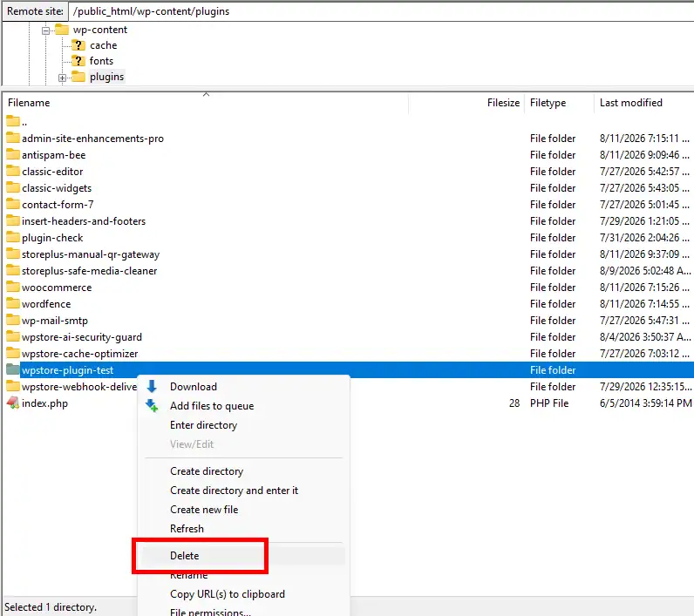Click the Selected 1 directory status text
The image size is (694, 616).
tap(51, 606)
